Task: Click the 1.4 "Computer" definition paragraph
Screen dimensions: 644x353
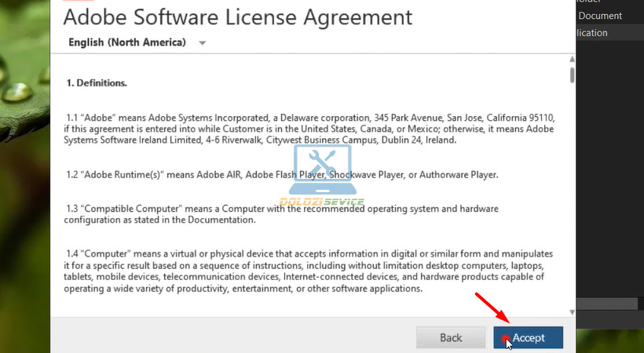Action: (310, 271)
